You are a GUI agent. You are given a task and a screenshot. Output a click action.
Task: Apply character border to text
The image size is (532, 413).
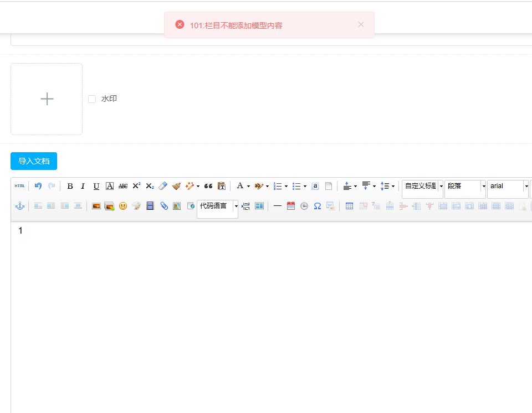point(110,186)
